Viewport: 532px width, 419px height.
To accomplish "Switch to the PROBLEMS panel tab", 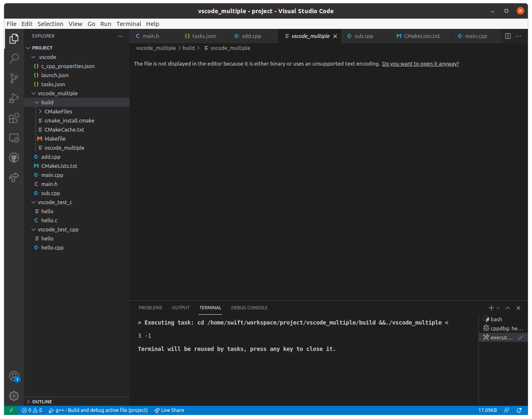I will coord(150,308).
